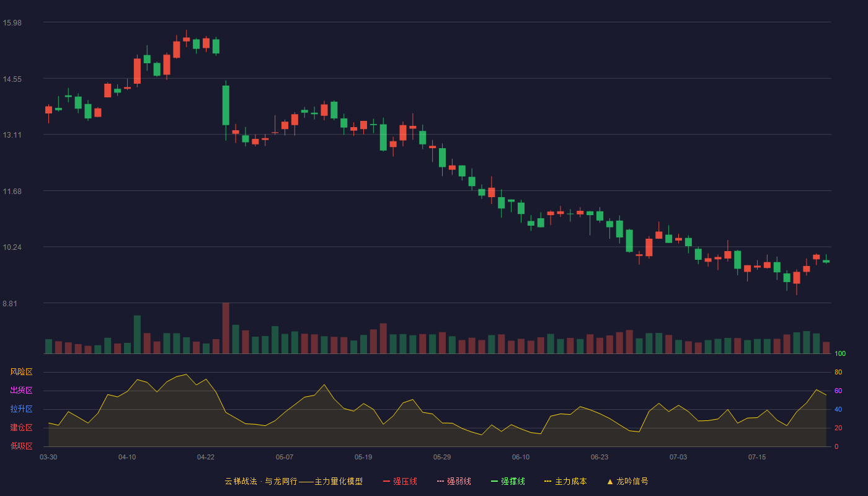Click the 05-07 date label
Viewport: 868px width, 496px height.
pos(285,457)
